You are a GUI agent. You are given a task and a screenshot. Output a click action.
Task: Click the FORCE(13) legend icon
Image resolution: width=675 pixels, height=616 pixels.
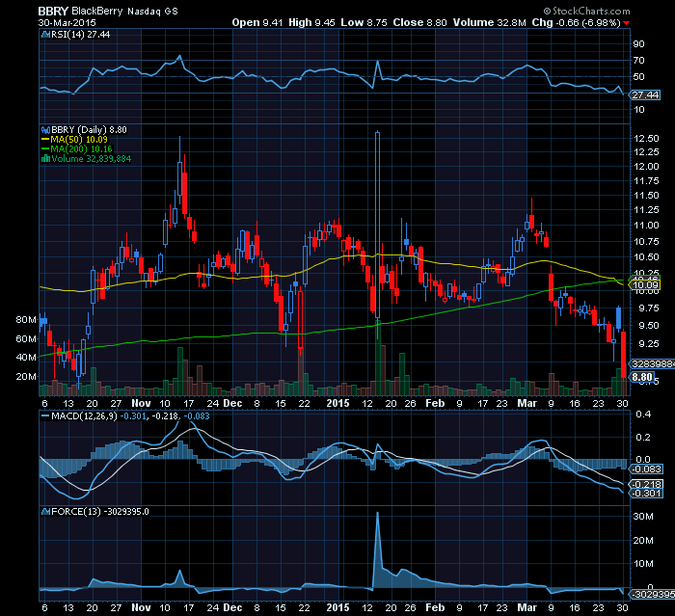43,510
